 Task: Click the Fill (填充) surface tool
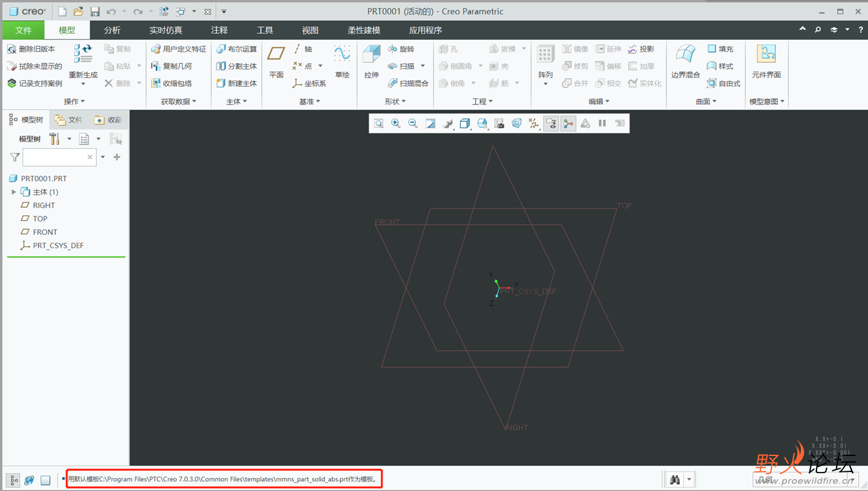point(720,49)
